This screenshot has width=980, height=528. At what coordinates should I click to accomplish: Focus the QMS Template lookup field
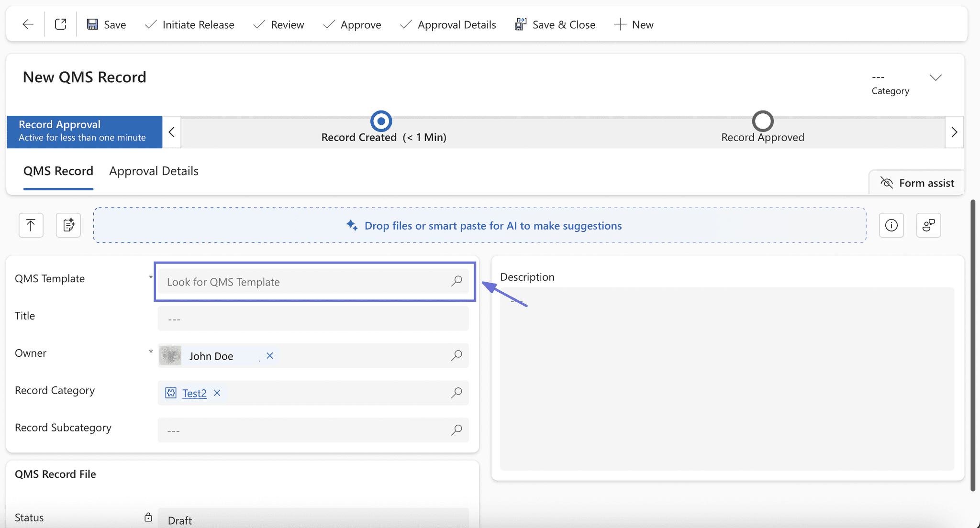313,282
